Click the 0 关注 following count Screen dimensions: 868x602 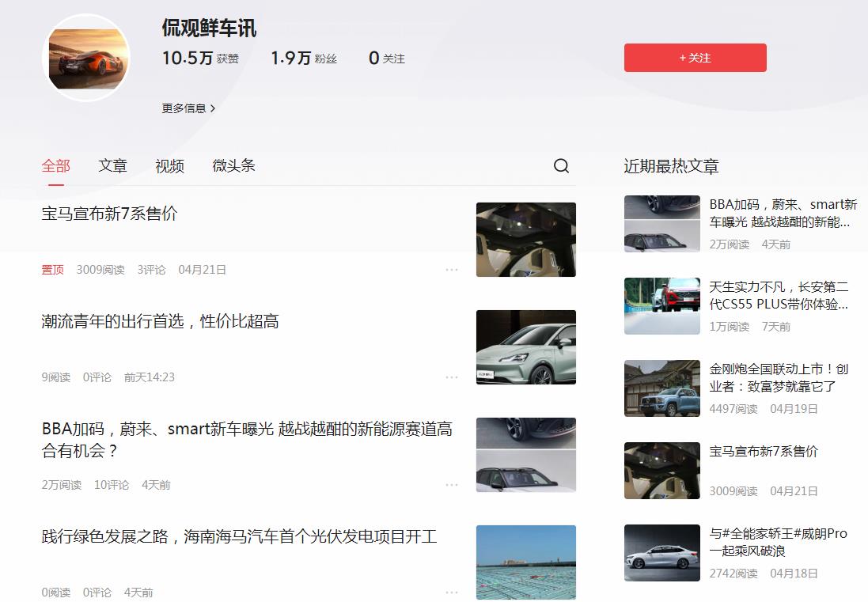pos(387,58)
